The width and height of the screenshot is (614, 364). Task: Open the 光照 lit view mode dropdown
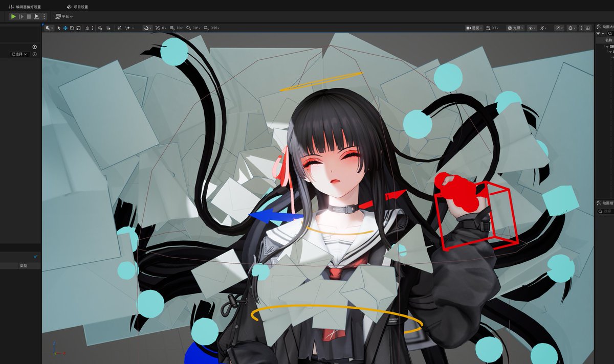tap(515, 28)
